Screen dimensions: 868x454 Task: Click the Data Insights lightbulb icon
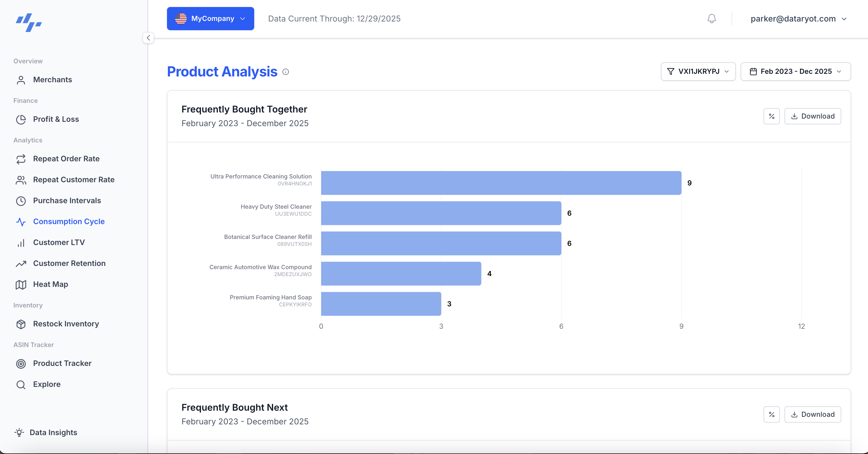pyautogui.click(x=19, y=432)
